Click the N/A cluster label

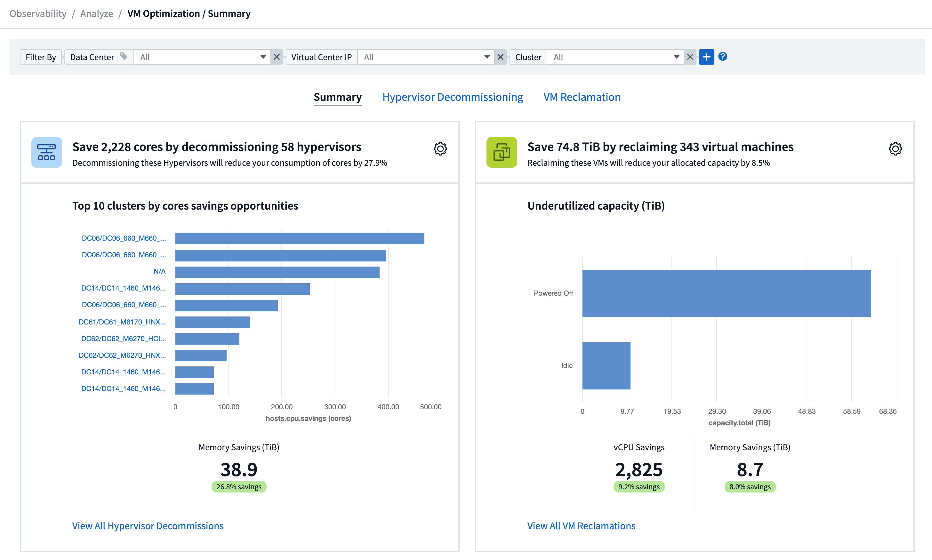(x=159, y=271)
